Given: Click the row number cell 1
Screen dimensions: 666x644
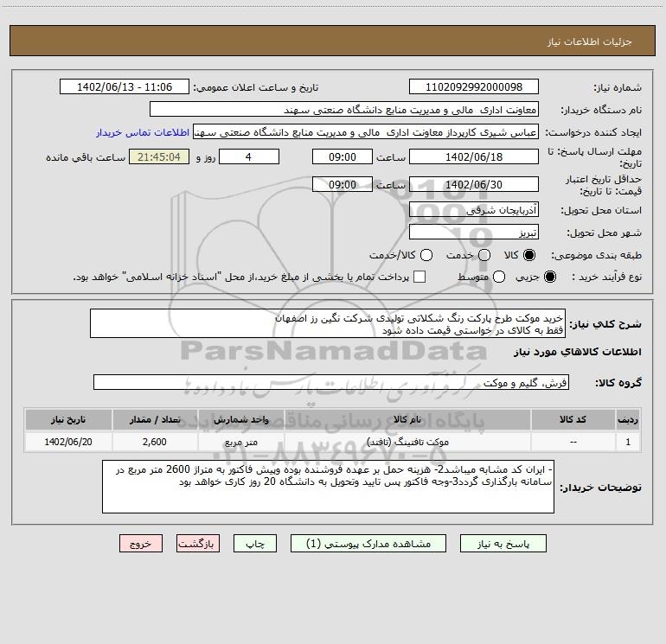Looking at the screenshot, I should tap(628, 442).
